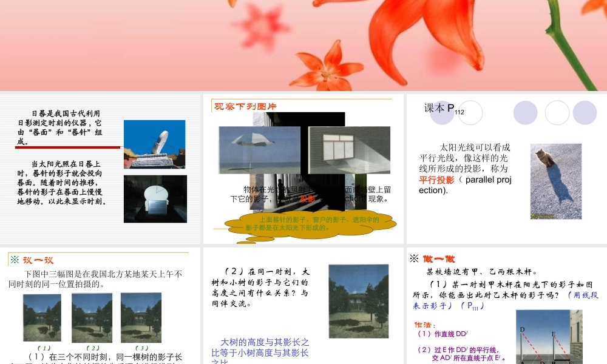Open tree photo labeled (2)
The width and height of the screenshot is (607, 364).
click(x=92, y=318)
